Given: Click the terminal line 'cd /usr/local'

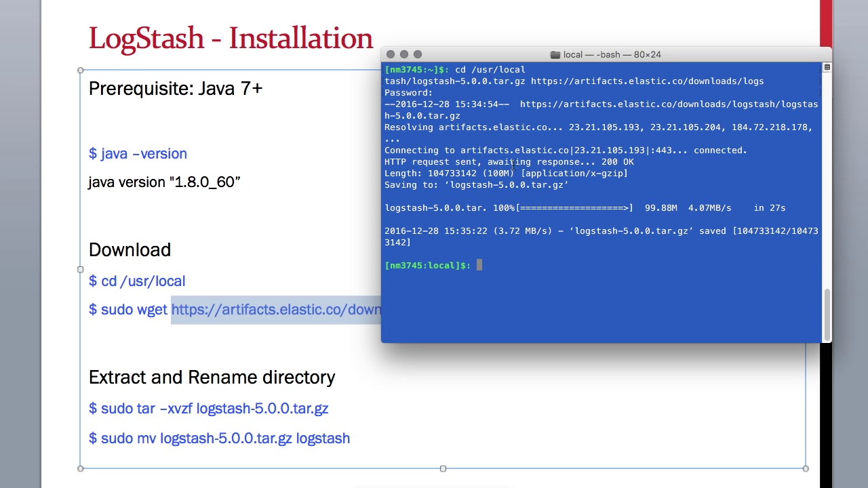Looking at the screenshot, I should (490, 70).
